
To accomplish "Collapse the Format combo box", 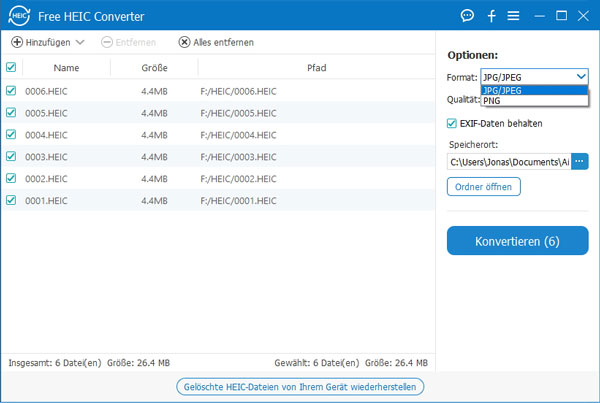I will pos(581,76).
